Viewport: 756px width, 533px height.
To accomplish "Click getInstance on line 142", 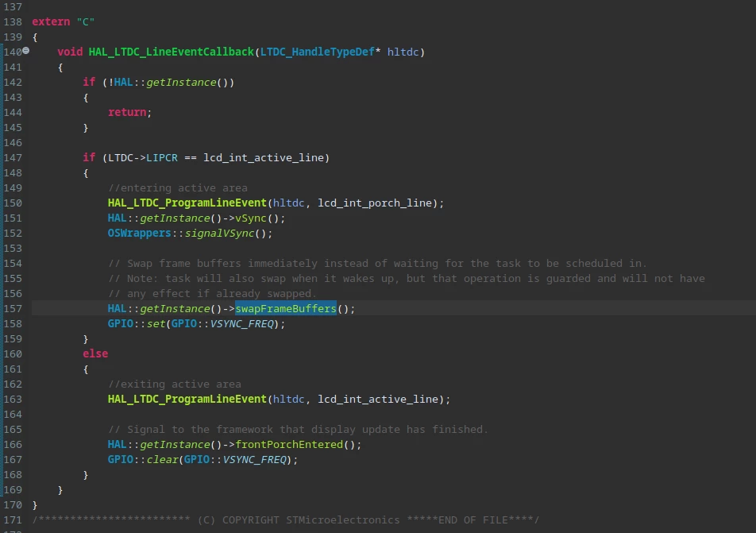I will click(181, 83).
